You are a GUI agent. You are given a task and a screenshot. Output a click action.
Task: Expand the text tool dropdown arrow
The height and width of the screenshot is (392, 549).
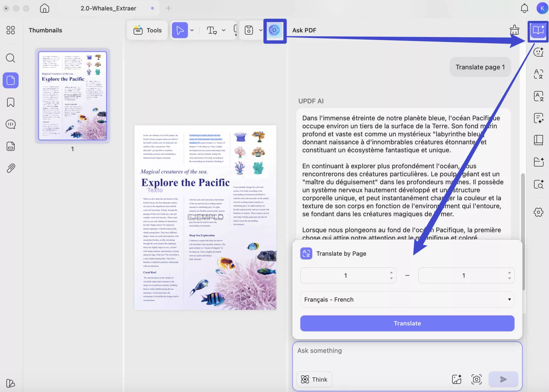[x=224, y=30]
